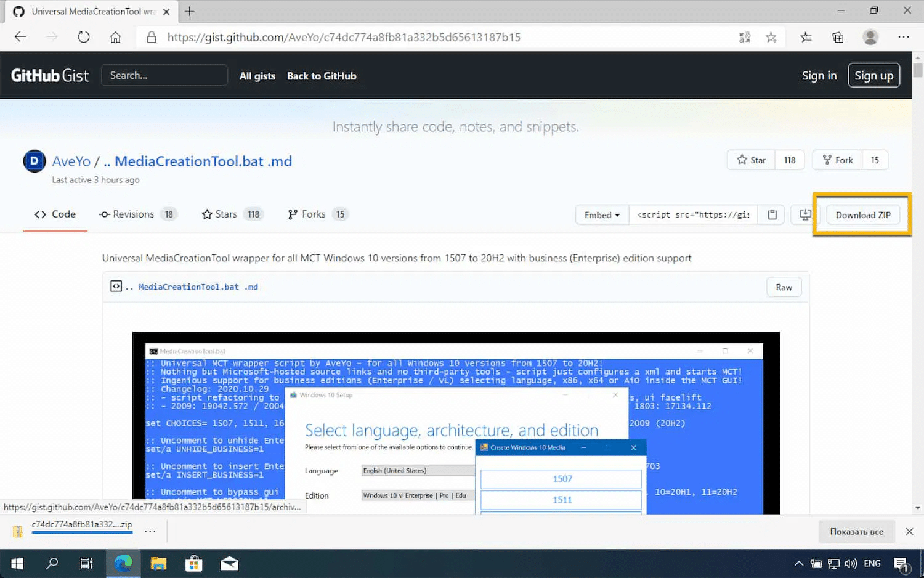Open the AveYo user profile link
Screen dimensions: 924x578
point(71,161)
